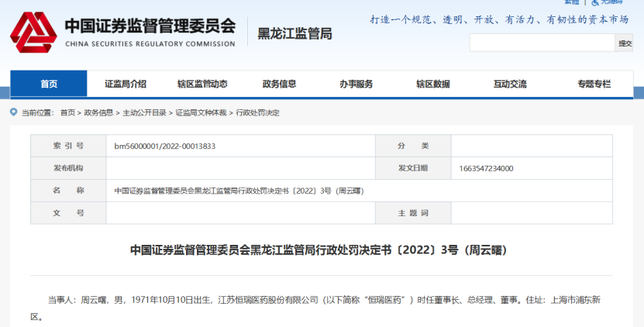Click the 首页 breadcrumb link

pyautogui.click(x=67, y=112)
